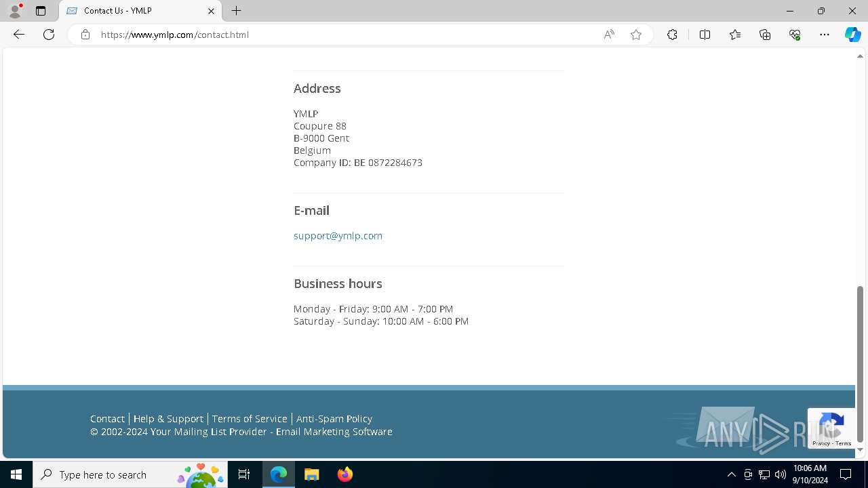This screenshot has height=488, width=868.
Task: Open File Explorer from taskbar
Action: [311, 474]
